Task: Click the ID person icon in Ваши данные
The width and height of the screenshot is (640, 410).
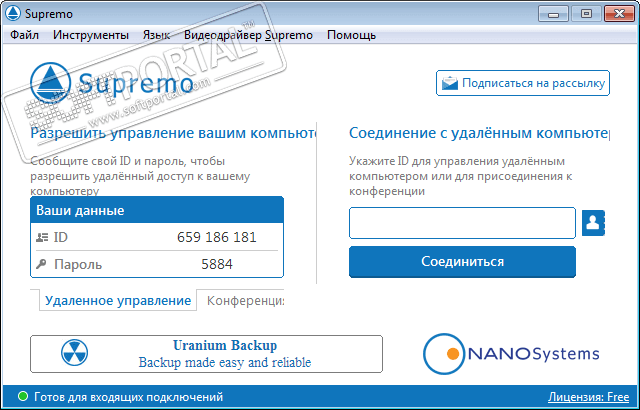Action: [42, 237]
